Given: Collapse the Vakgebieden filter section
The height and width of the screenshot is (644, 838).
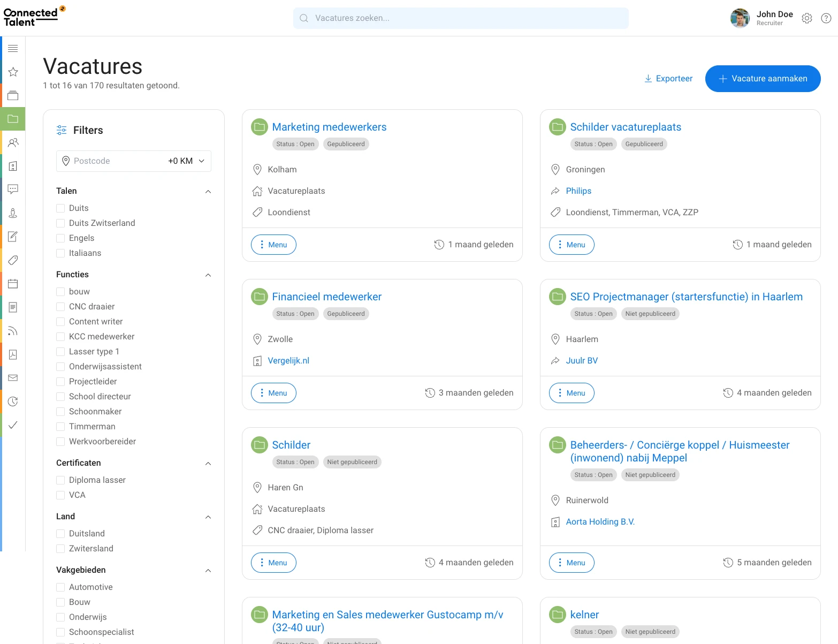Looking at the screenshot, I should tap(208, 571).
